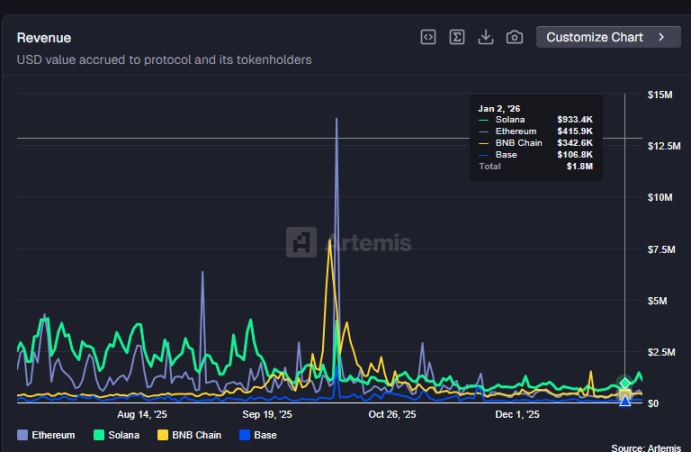Click the Solana row in tooltip
691x452 pixels.
535,119
